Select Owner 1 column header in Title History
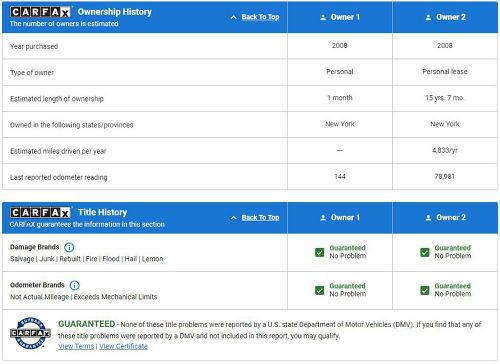The height and width of the screenshot is (364, 500). pos(340,218)
